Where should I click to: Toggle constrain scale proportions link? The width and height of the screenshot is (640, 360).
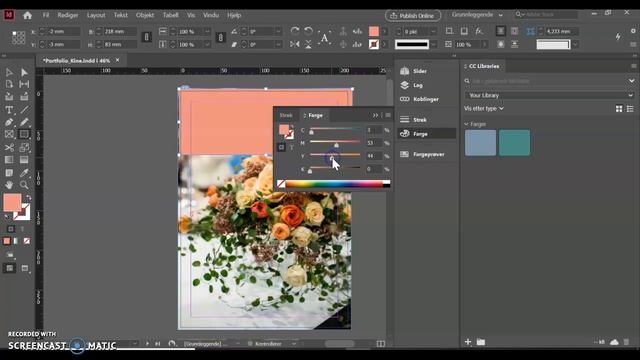(220, 38)
